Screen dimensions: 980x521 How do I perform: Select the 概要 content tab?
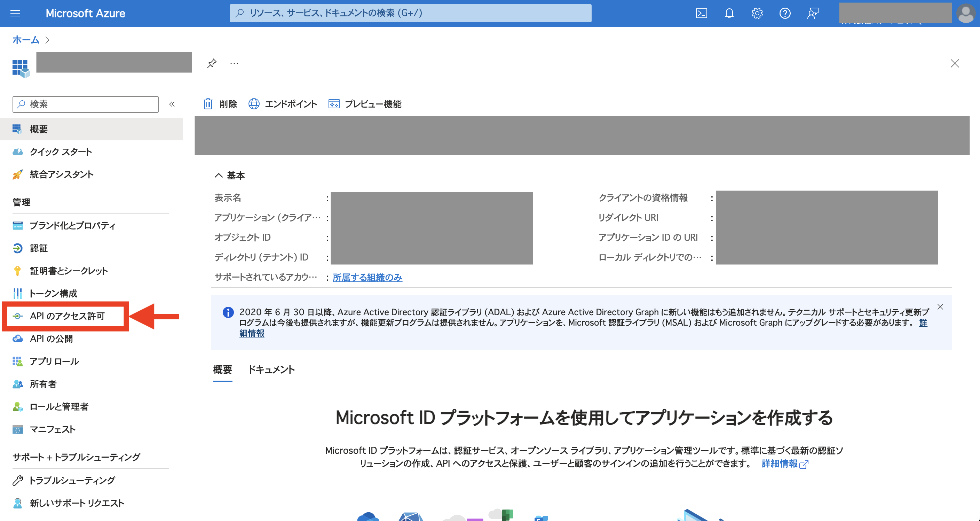coord(223,370)
